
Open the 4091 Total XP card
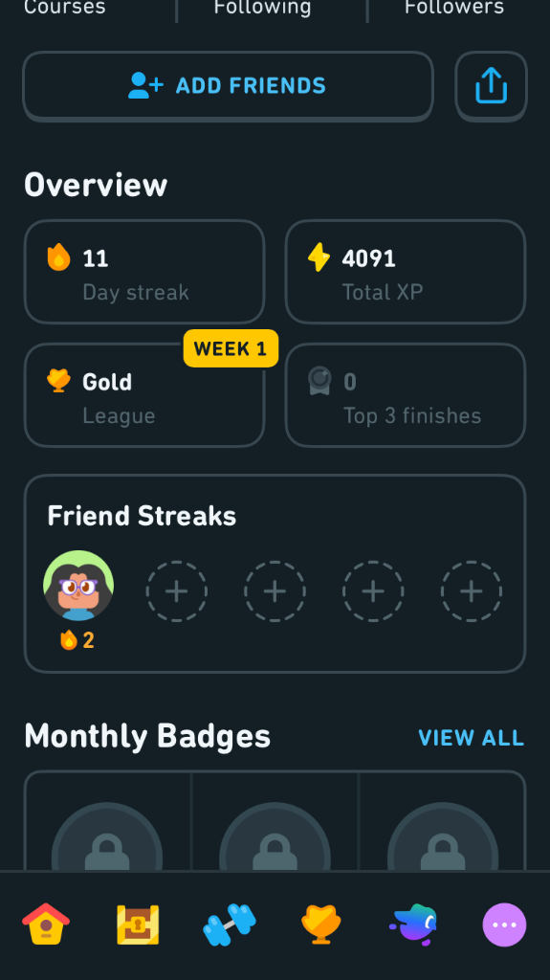tap(406, 272)
